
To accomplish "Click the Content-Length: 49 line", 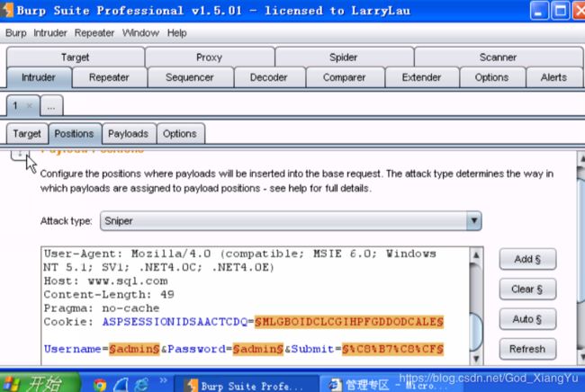I will 109,295.
